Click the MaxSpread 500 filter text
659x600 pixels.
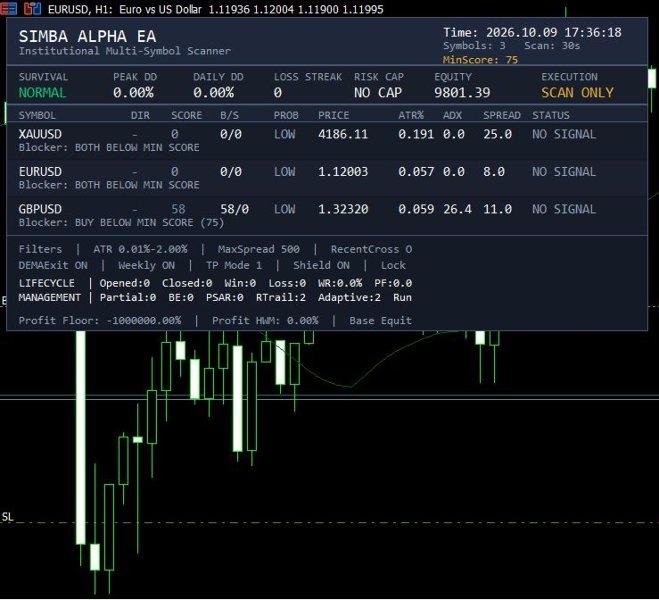[258, 249]
